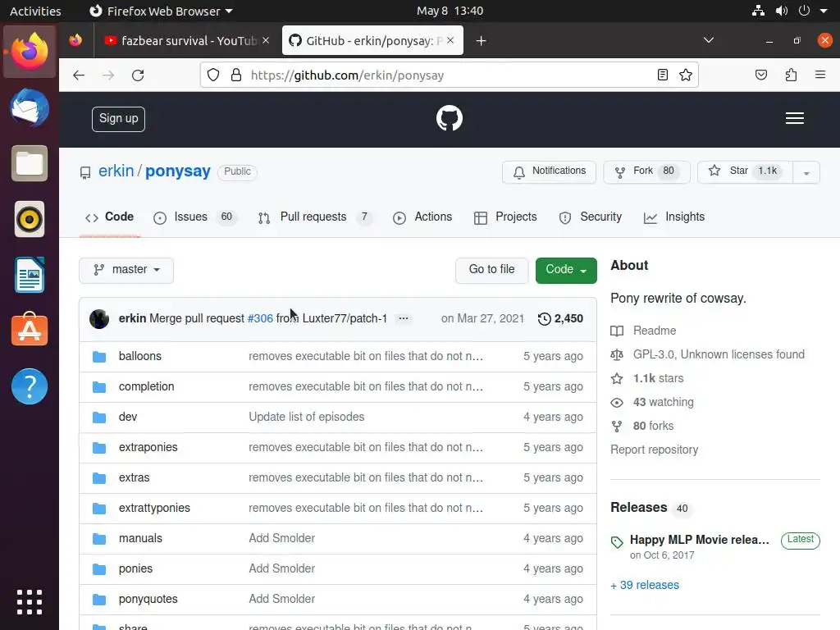Show Applications grid in the dock
This screenshot has height=630, width=840.
[30, 602]
